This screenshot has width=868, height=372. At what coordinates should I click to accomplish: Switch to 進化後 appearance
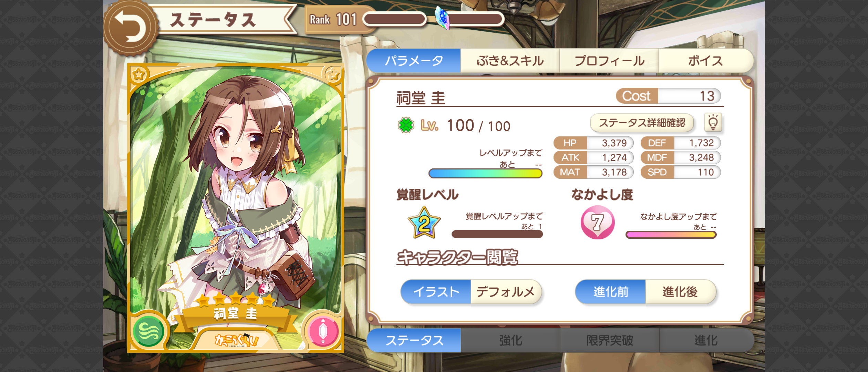tap(680, 292)
